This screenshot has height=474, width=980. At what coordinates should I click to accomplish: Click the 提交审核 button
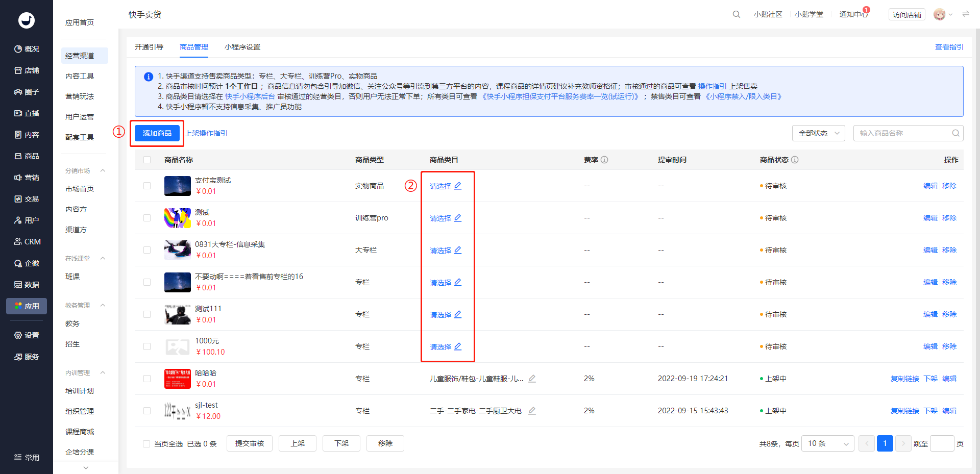(x=250, y=443)
